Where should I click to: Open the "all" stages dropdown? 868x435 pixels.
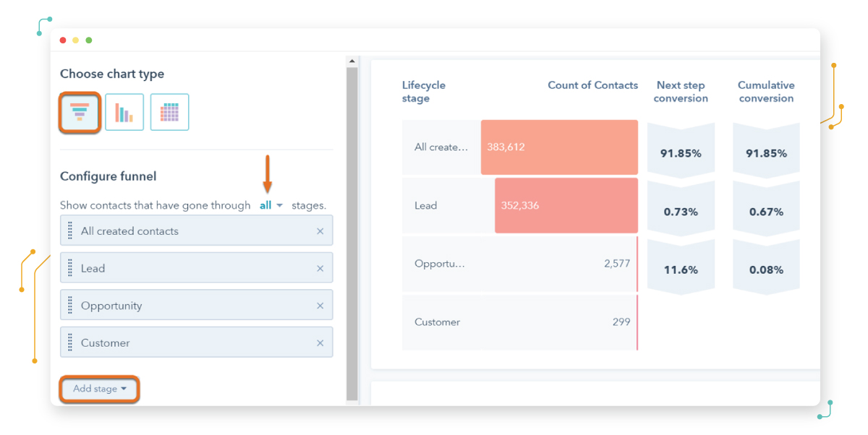tap(271, 205)
